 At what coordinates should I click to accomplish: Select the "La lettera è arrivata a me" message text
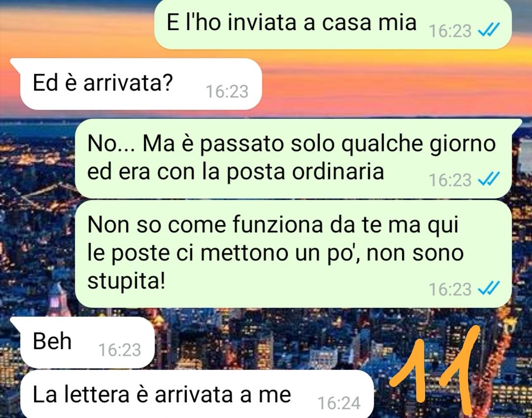pos(162,394)
